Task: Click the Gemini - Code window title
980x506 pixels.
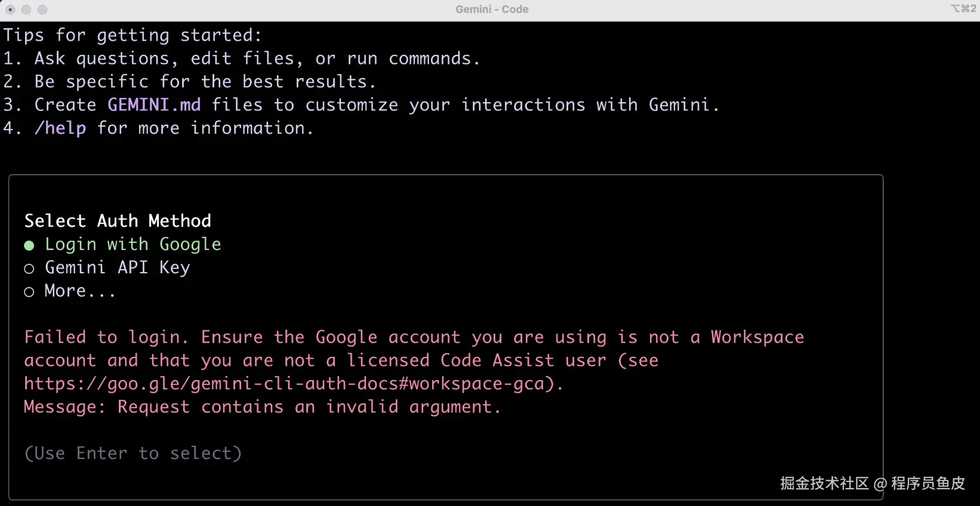Action: 492,10
